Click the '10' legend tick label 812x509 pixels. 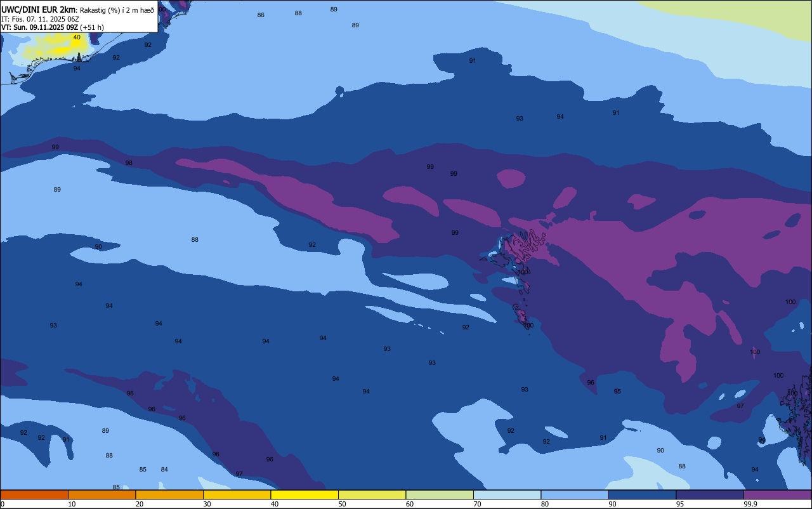click(72, 504)
